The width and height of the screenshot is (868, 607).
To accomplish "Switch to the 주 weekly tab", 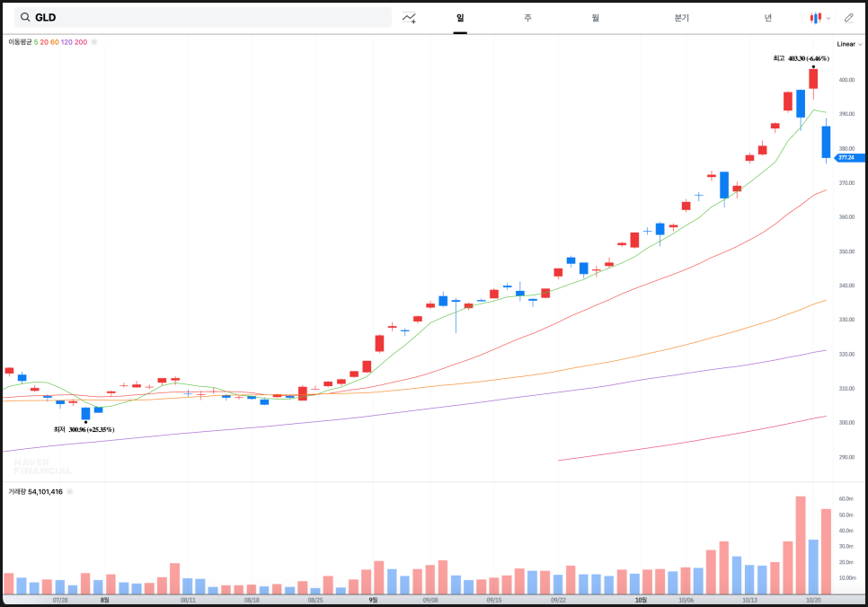I will click(x=527, y=17).
